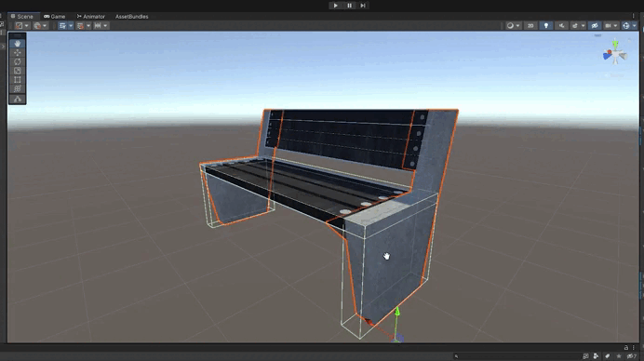Click the green Y-axis cone on orientation gizmo
The height and width of the screenshot is (361, 644).
(x=615, y=43)
